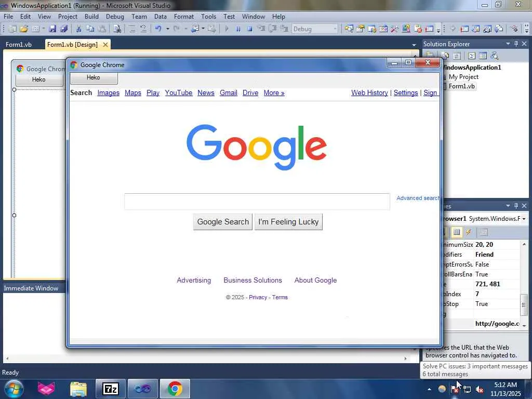Click the Properties panel scrollbar down arrow
Image resolution: width=532 pixels, height=399 pixels.
click(x=524, y=325)
